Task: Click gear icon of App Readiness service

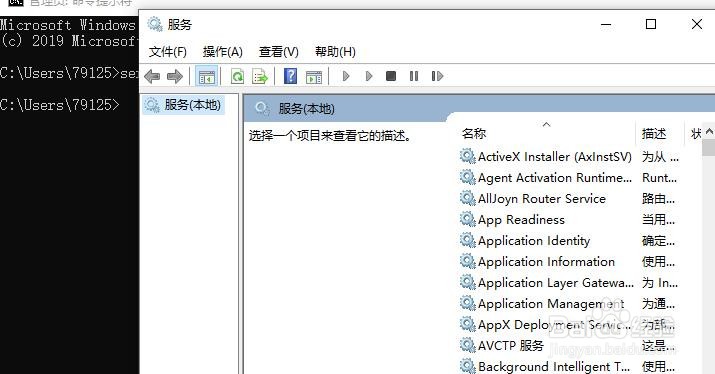Action: click(x=467, y=219)
